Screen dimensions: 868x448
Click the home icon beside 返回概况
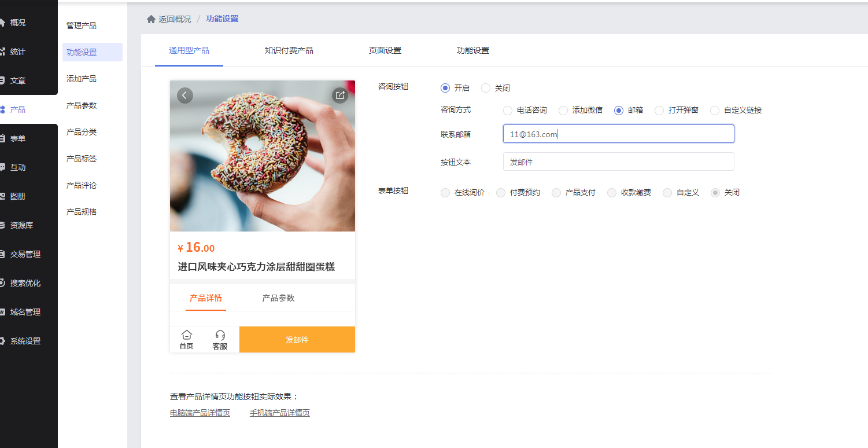[x=151, y=19]
